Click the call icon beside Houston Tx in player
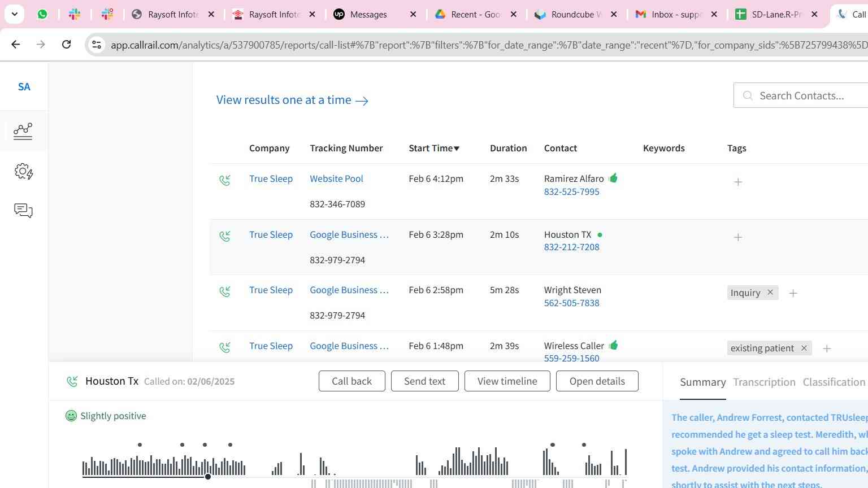 (72, 381)
